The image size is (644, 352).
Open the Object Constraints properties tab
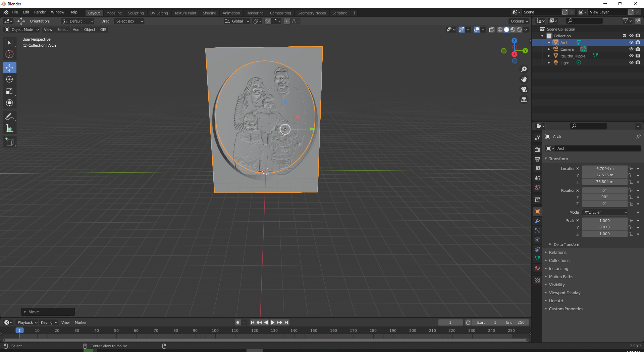tap(537, 249)
